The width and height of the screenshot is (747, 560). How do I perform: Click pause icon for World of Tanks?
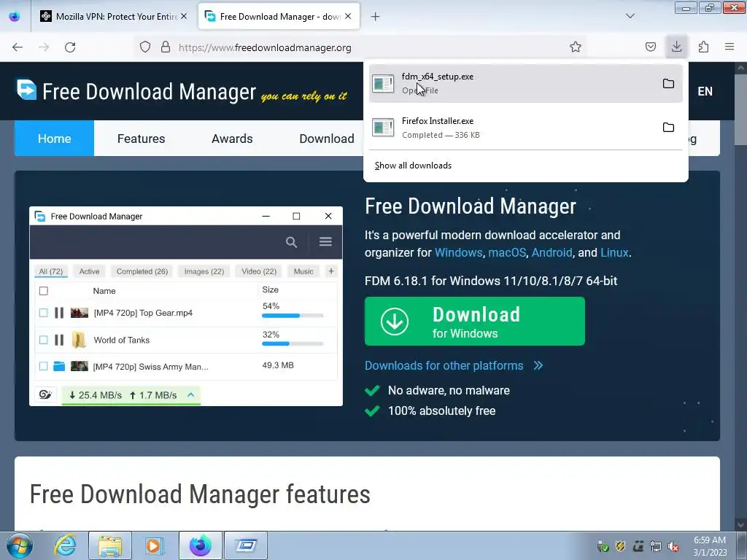[x=59, y=340]
